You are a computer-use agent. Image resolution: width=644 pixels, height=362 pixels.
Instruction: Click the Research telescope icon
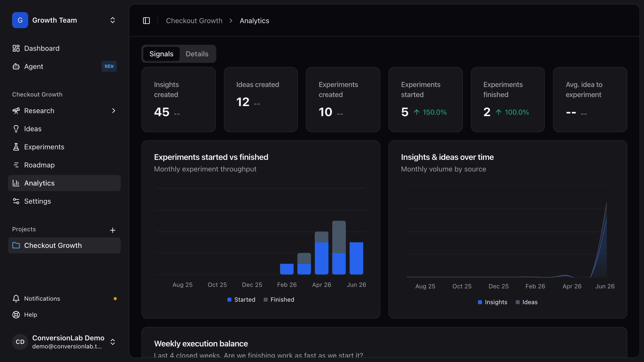(16, 111)
